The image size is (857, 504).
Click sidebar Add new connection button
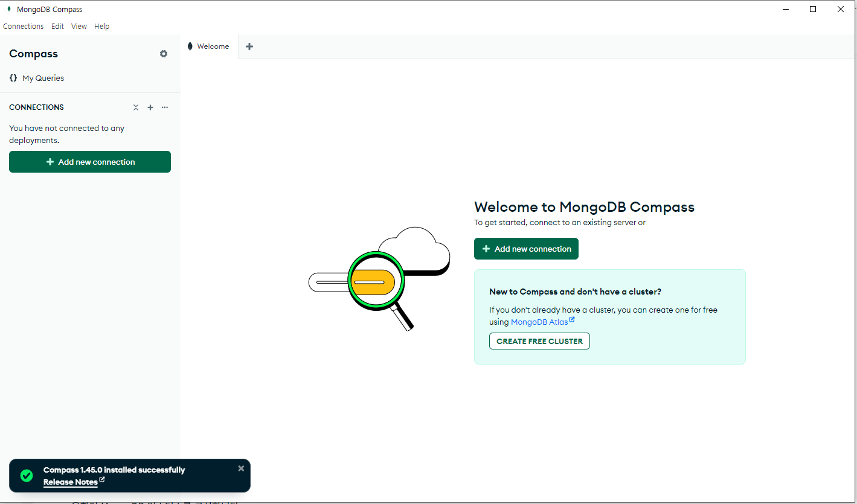pyautogui.click(x=90, y=162)
